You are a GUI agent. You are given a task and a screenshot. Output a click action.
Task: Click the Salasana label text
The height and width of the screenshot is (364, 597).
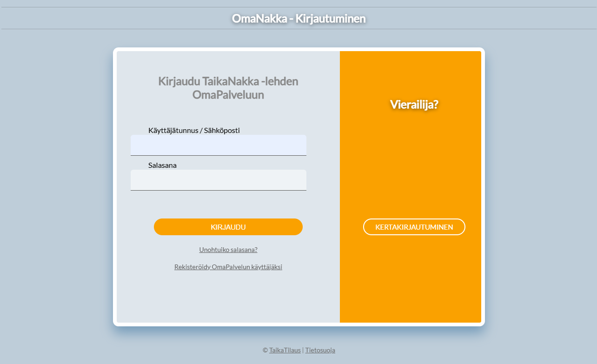tap(162, 165)
